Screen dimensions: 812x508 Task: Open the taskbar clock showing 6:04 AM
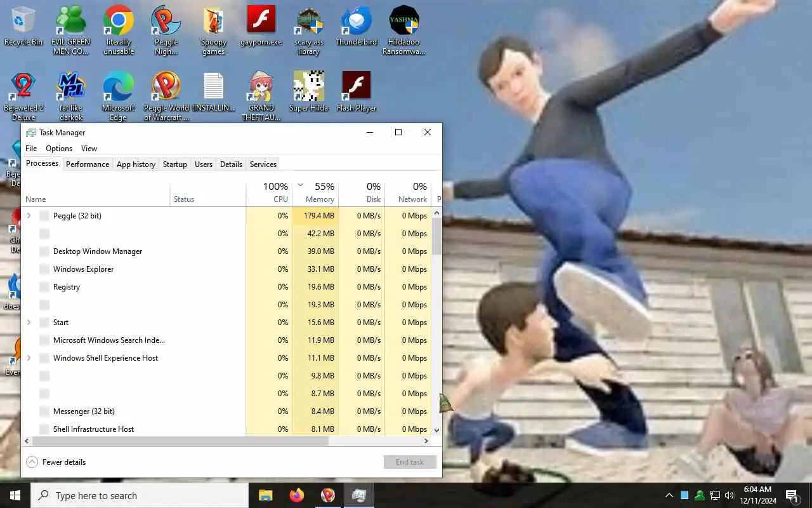coord(757,495)
